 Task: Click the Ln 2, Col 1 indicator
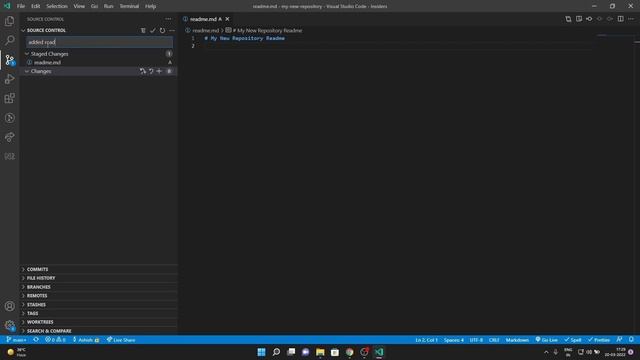[x=427, y=340]
